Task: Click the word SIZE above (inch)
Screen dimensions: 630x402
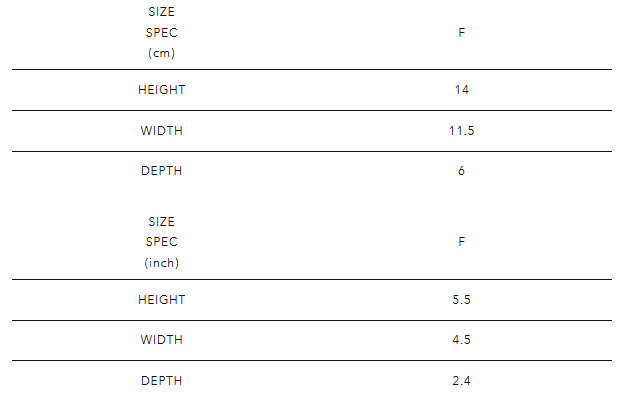Action: [161, 221]
